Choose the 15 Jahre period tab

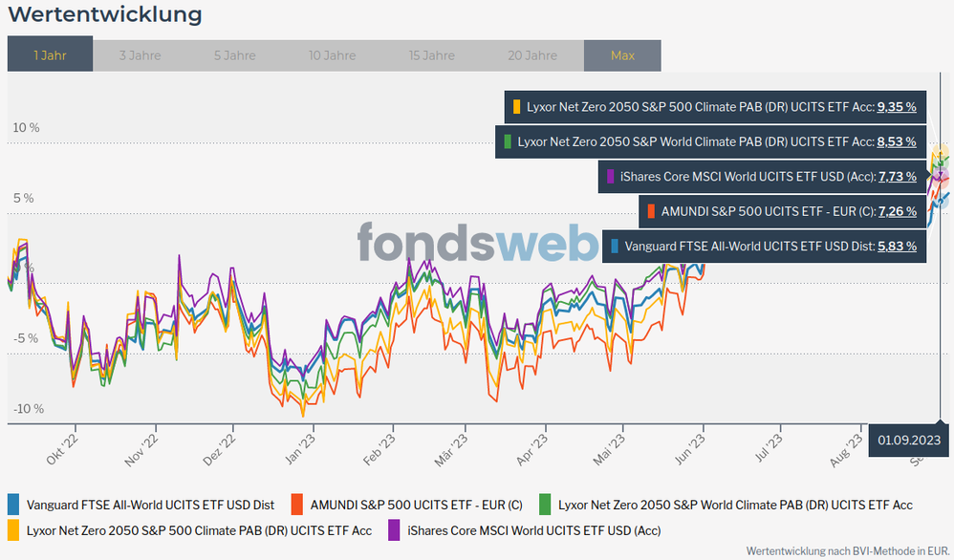tap(431, 55)
